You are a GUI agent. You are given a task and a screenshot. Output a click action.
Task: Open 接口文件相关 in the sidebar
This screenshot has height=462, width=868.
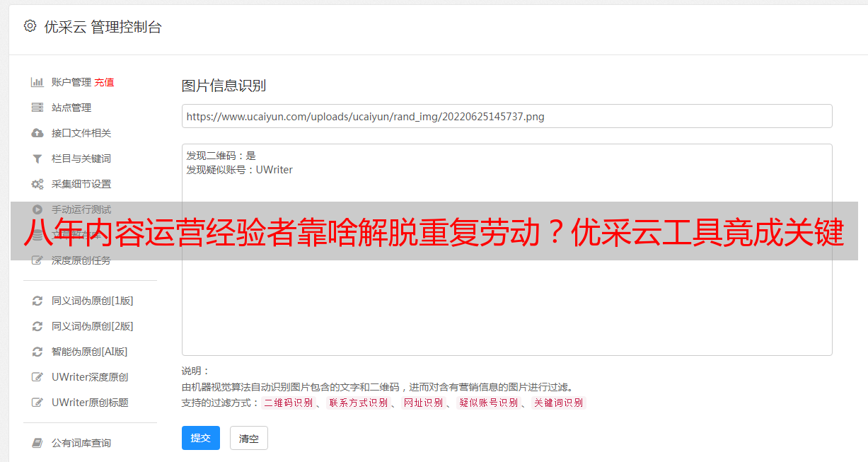(81, 133)
